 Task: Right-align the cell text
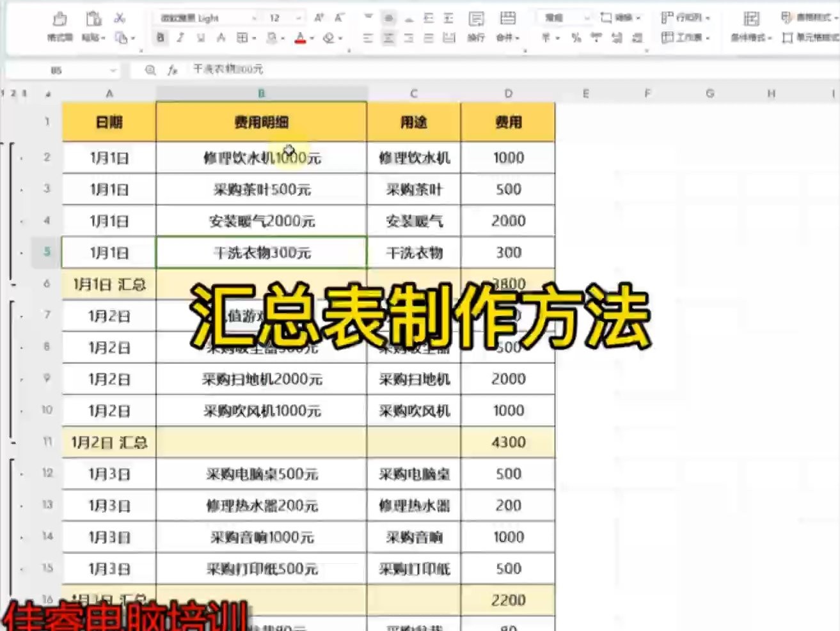(x=409, y=38)
